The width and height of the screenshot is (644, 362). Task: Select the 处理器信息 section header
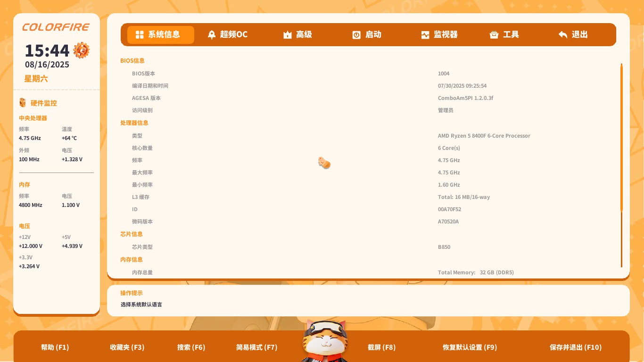tap(134, 123)
